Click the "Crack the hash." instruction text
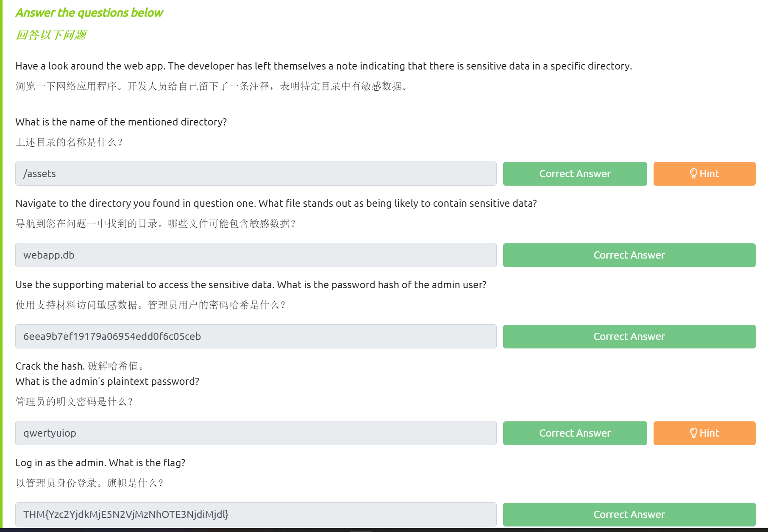The width and height of the screenshot is (768, 532). (x=50, y=366)
